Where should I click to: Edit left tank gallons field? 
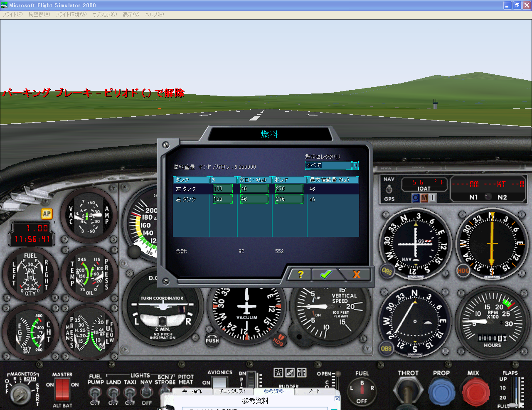click(x=254, y=189)
